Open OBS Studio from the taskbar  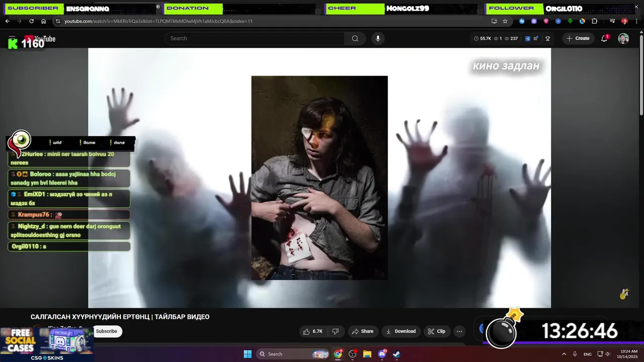(353, 354)
